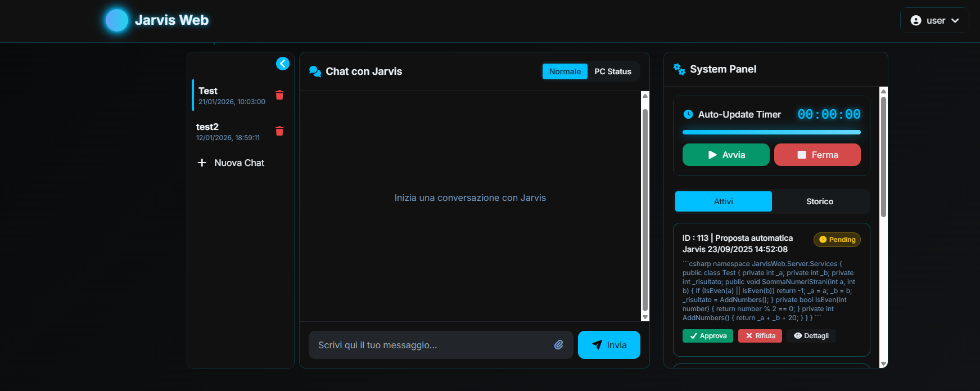980x391 pixels.
Task: Approve proposal 113 with Approva
Action: (x=708, y=336)
